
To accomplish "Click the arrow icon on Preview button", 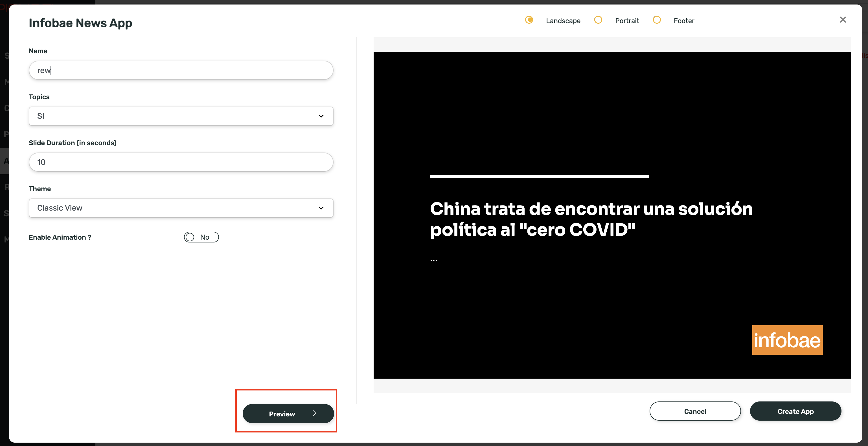I will [x=314, y=413].
